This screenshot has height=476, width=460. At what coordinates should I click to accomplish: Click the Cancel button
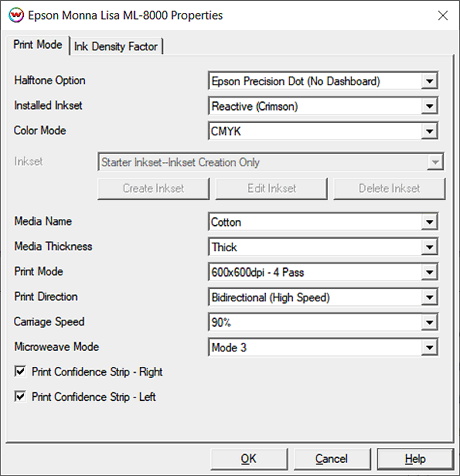332,459
